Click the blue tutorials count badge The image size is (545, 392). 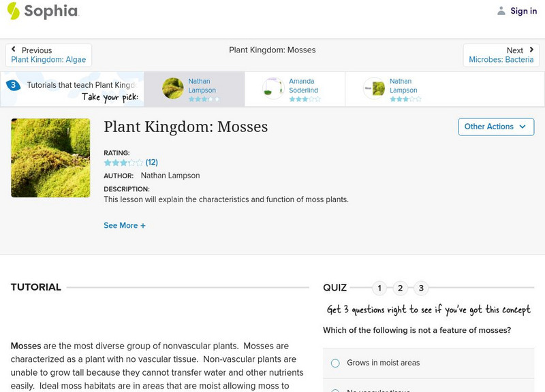tap(12, 86)
